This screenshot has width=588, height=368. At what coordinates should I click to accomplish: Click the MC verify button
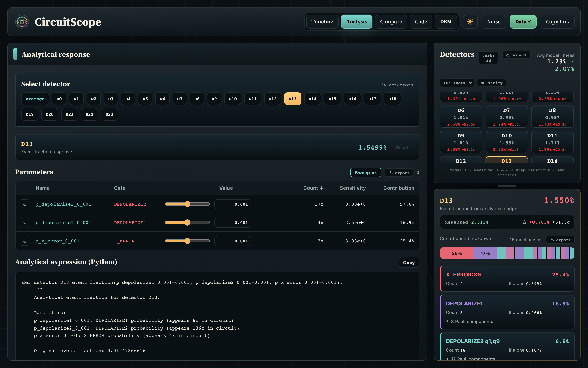(491, 83)
